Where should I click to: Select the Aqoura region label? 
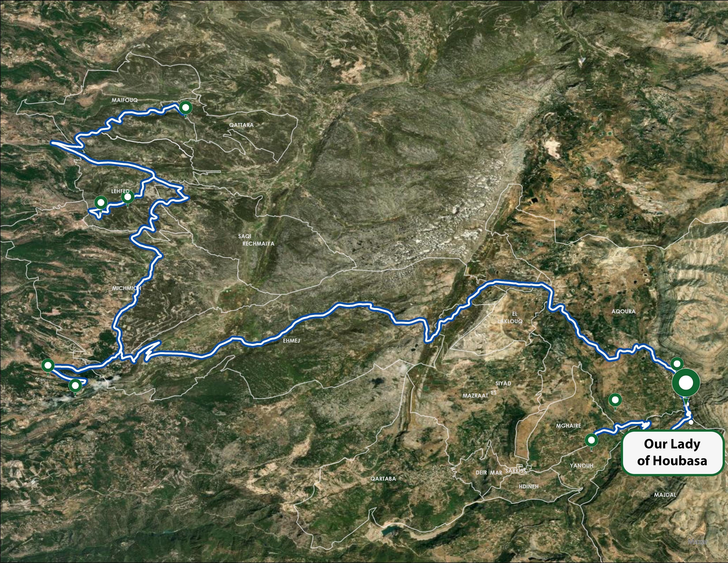pos(623,311)
